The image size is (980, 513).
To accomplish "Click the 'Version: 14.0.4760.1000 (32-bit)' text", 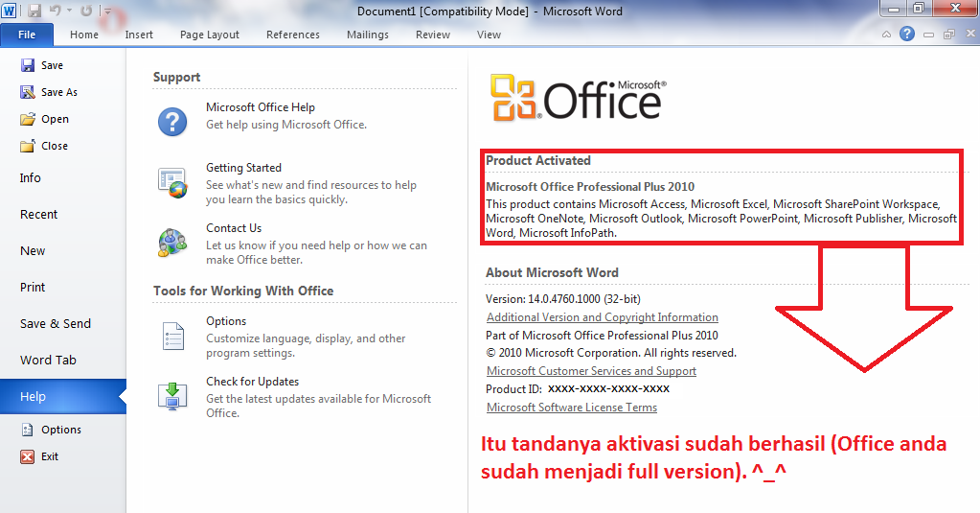I will coord(563,299).
